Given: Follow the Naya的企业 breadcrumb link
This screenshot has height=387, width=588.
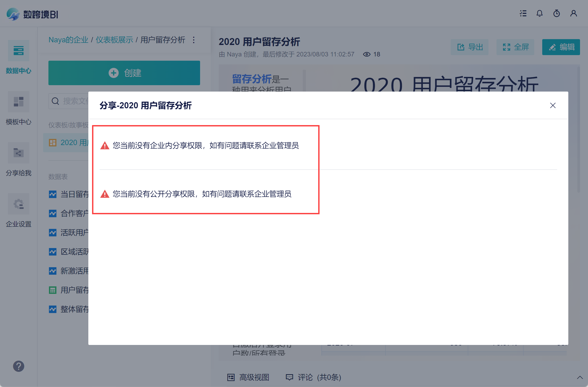Looking at the screenshot, I should pyautogui.click(x=68, y=40).
